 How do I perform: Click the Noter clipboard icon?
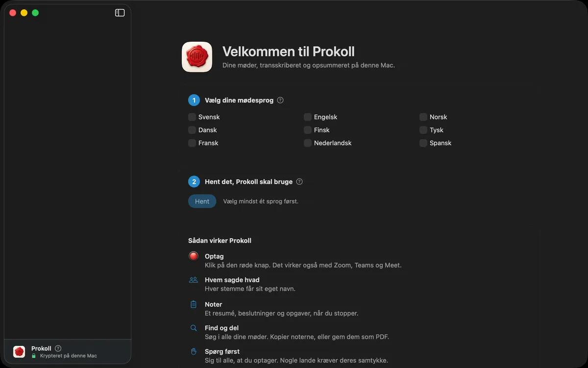[x=194, y=304]
